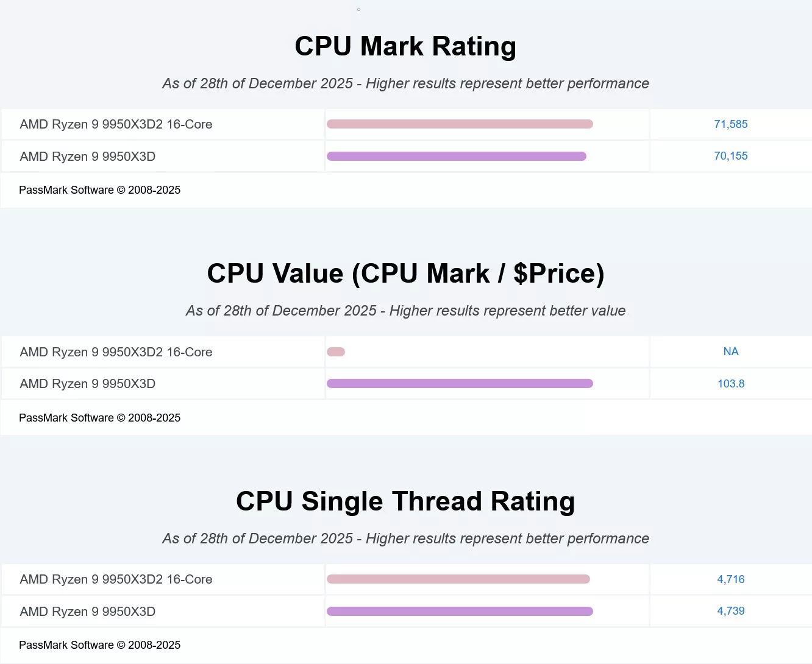This screenshot has height=664, width=812.
Task: Select Ryzen 9 9950X3D name in Single Thread chart
Action: tap(87, 612)
